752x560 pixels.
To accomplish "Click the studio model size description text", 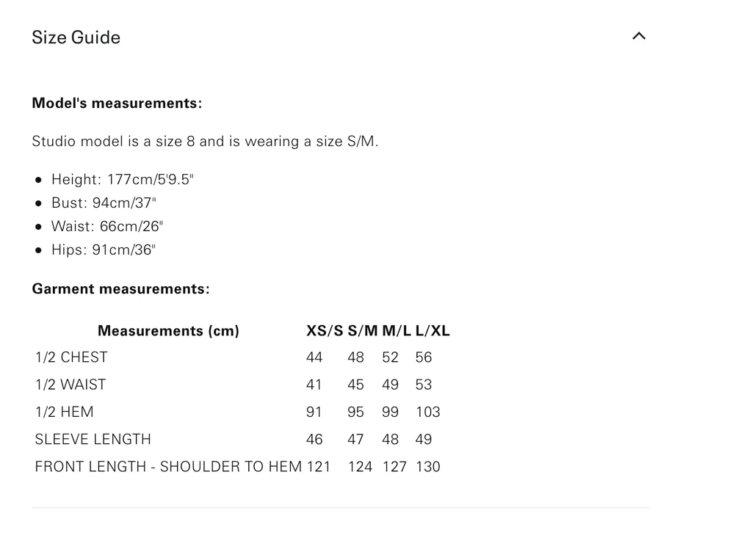I will click(x=205, y=141).
